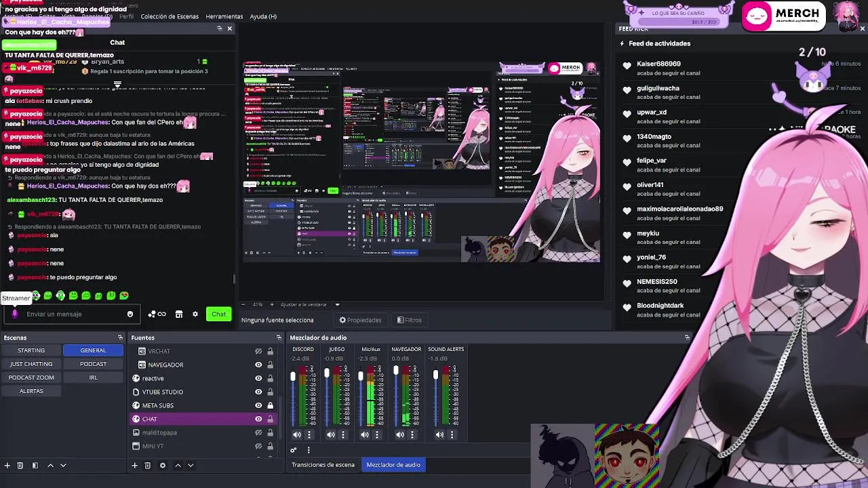
Task: Open Propiedades for the source
Action: pyautogui.click(x=361, y=320)
